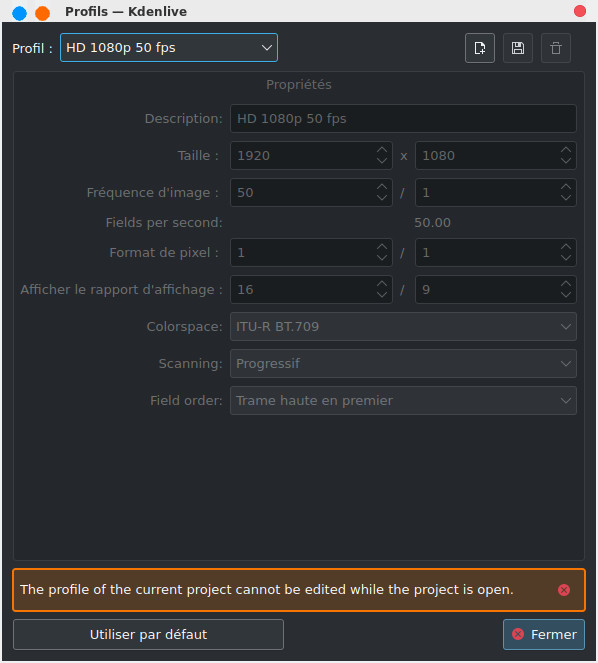Screen dimensions: 598x663
Task: Decrease the display aspect ratio value 16
Action: click(382, 295)
